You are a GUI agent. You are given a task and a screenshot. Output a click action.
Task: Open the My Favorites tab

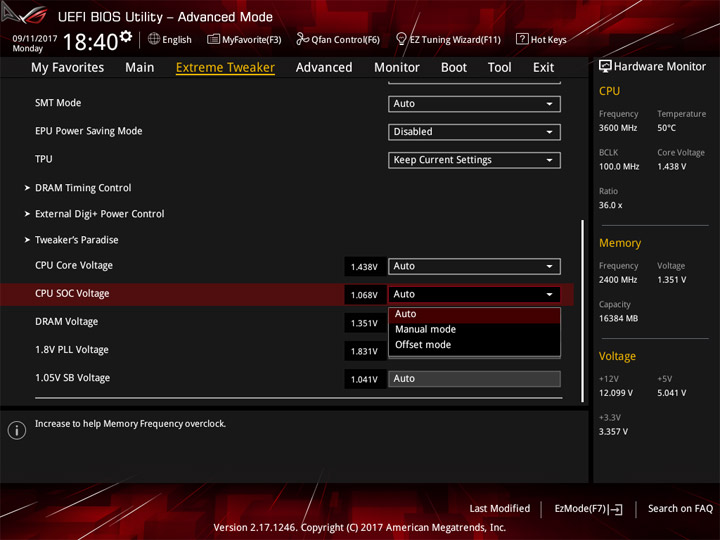68,68
